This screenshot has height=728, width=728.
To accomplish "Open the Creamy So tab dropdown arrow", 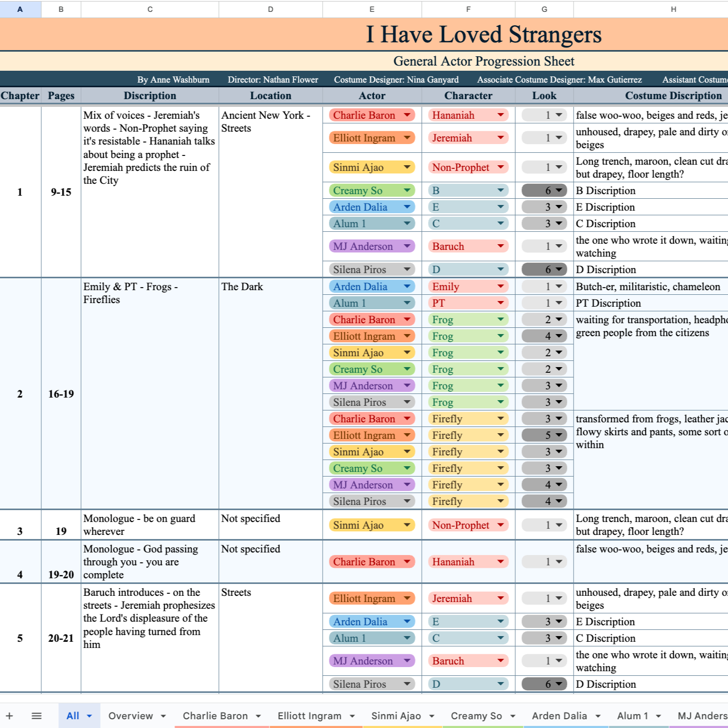I will (513, 716).
